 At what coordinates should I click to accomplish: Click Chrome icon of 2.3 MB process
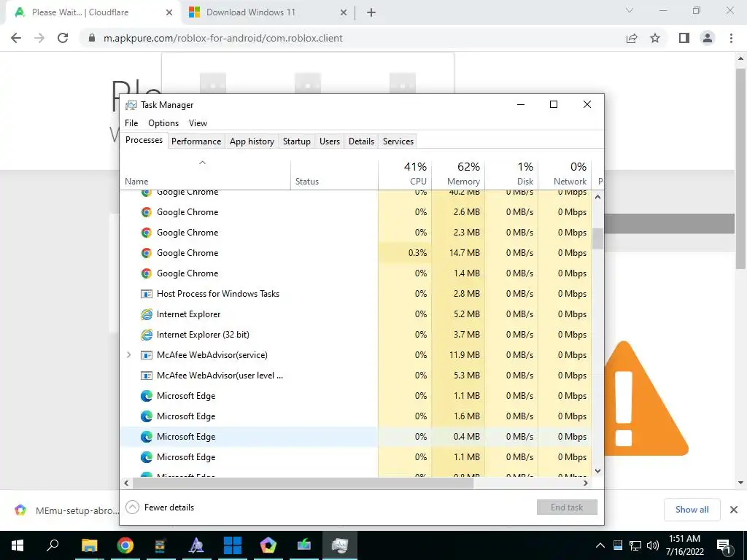point(146,233)
